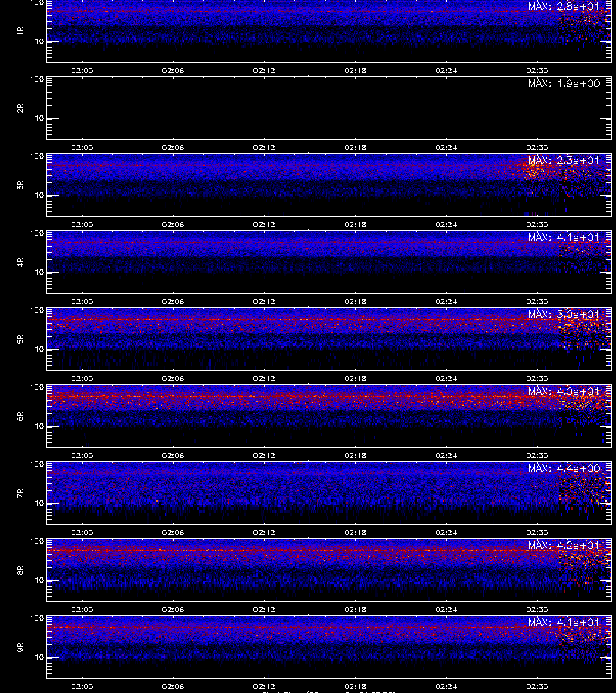Click the MAX: 4.2e+01 readout

564,545
